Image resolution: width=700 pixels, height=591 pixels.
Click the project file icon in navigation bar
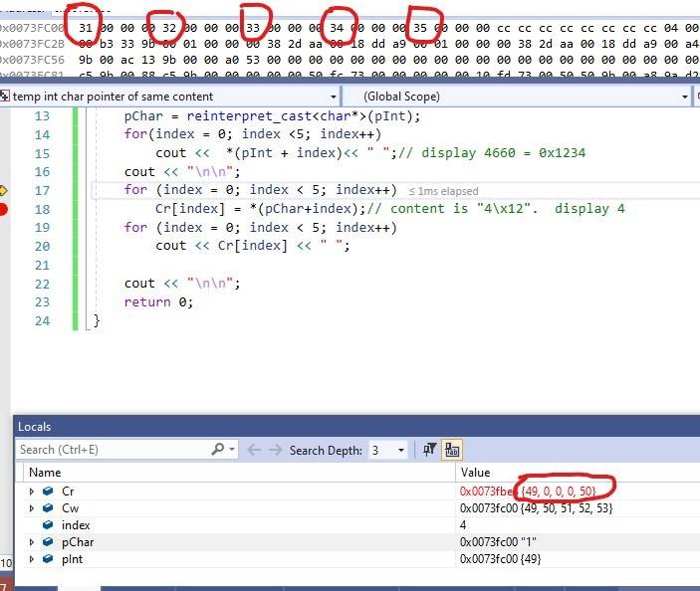pos(4,96)
